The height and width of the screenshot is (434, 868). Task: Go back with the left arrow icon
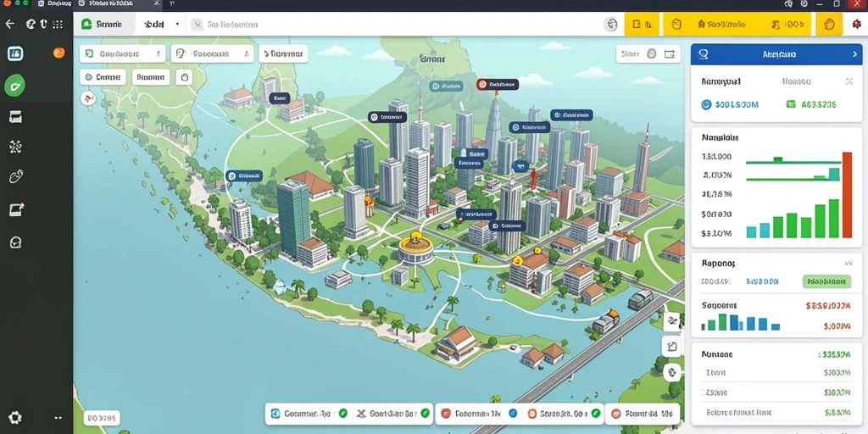(x=9, y=24)
